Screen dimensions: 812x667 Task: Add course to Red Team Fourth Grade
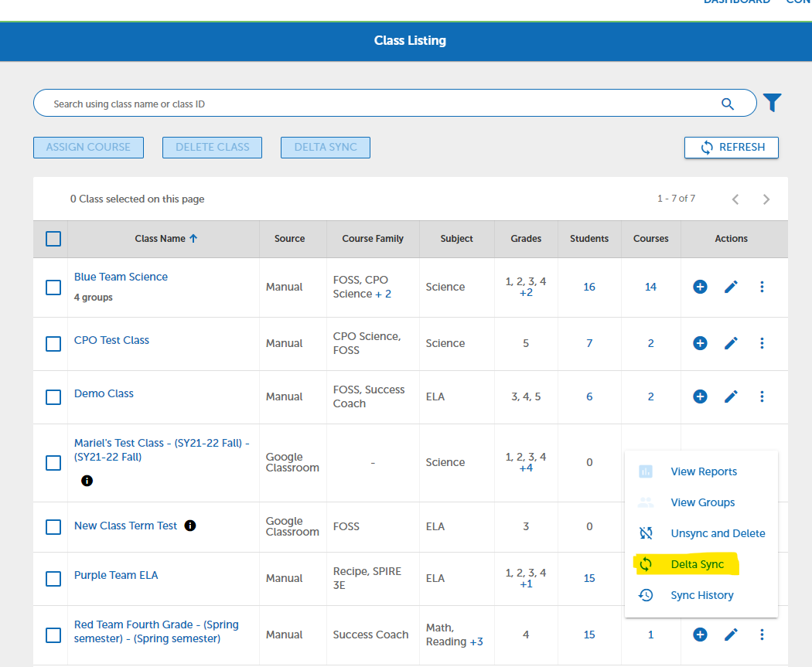[700, 635]
